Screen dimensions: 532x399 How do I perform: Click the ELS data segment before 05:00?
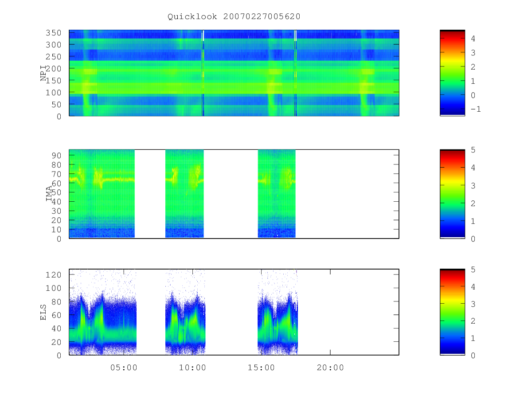point(103,312)
